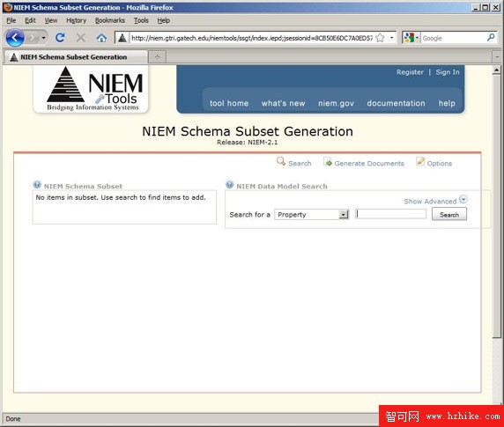Click the Search button

[449, 215]
